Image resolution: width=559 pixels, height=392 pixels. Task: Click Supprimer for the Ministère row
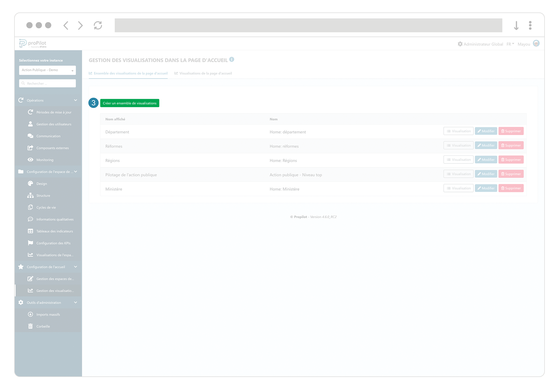point(511,188)
